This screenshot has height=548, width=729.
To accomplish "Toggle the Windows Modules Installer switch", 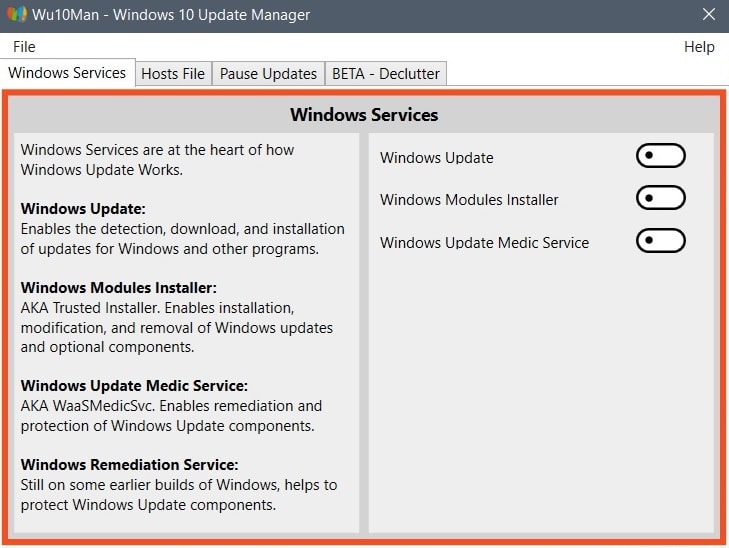I will [x=660, y=198].
